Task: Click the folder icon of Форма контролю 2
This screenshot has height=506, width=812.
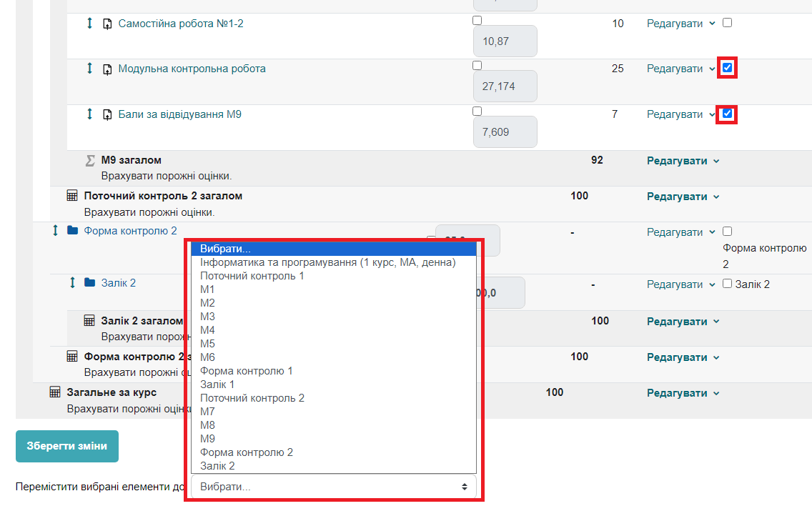Action: click(x=72, y=231)
